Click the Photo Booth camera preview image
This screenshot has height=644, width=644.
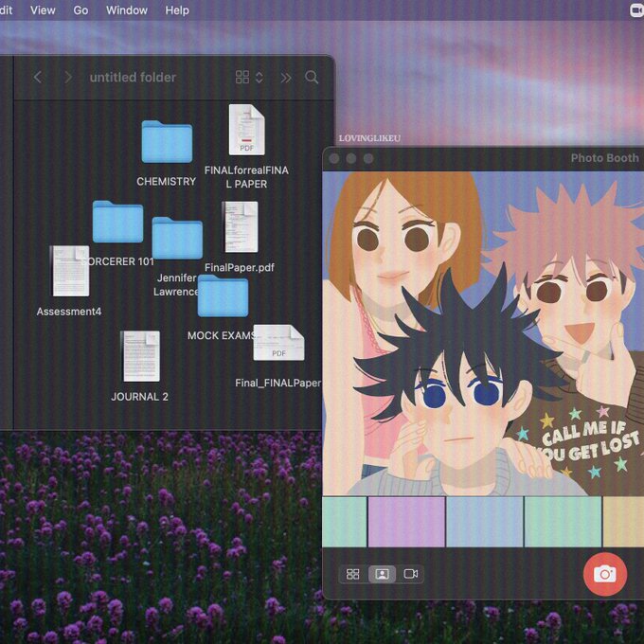coord(483,333)
